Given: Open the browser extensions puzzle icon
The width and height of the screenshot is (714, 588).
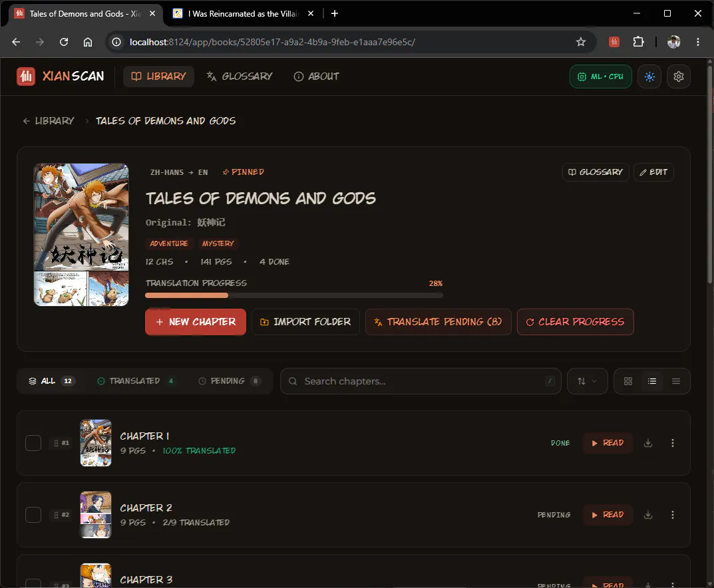Looking at the screenshot, I should 638,42.
